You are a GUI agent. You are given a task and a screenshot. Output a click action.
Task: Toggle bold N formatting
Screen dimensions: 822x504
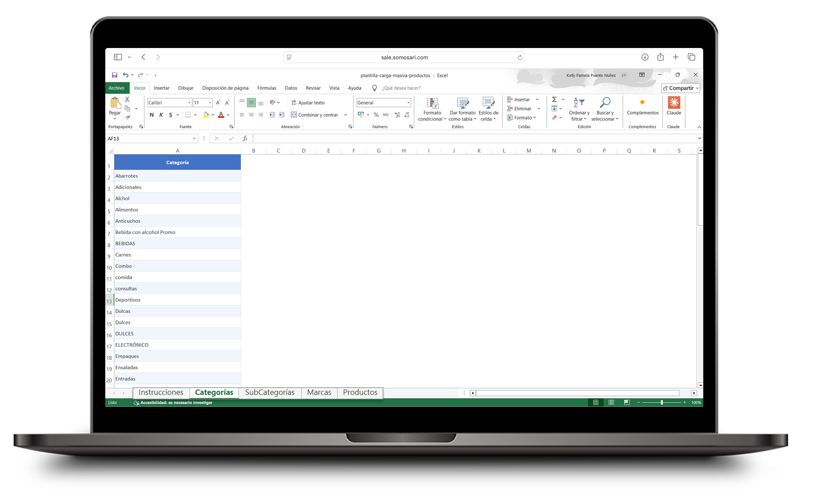coord(152,115)
